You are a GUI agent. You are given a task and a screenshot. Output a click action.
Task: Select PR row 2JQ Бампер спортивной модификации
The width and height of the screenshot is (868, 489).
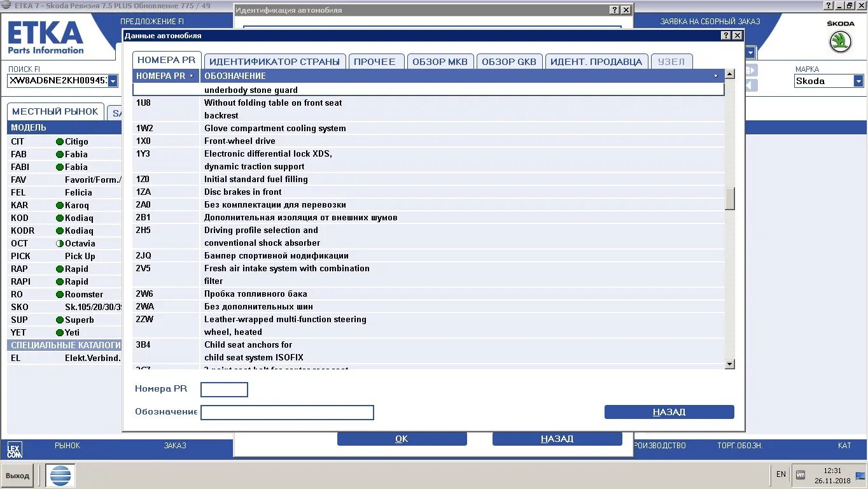pos(429,255)
